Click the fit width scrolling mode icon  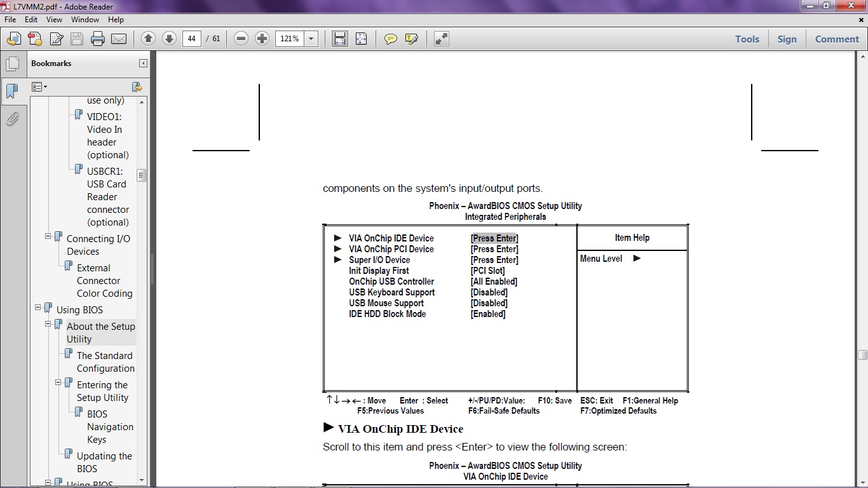coord(340,39)
